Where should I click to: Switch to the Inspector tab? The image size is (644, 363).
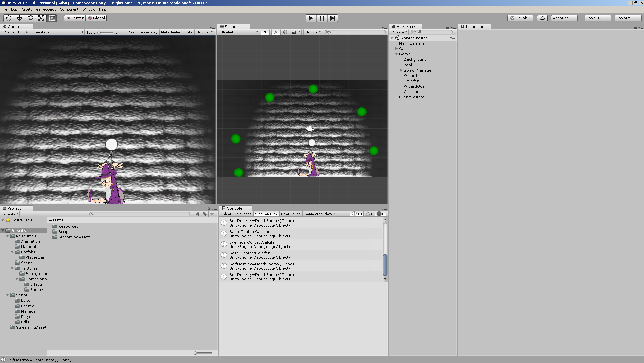pyautogui.click(x=474, y=27)
